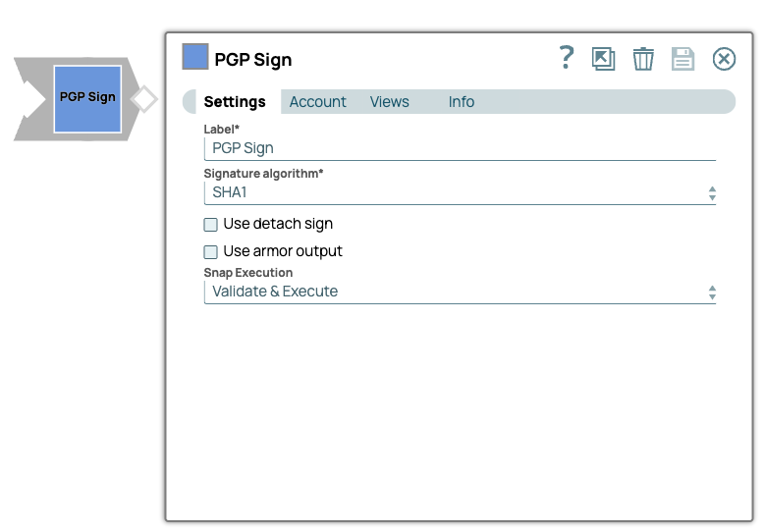Switch to the Account tab
The width and height of the screenshot is (764, 532).
tap(317, 102)
